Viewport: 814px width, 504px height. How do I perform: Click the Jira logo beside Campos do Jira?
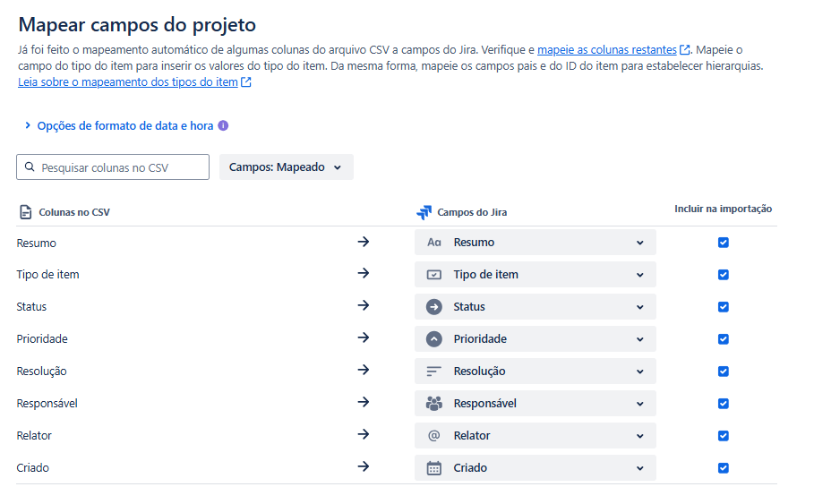point(424,213)
